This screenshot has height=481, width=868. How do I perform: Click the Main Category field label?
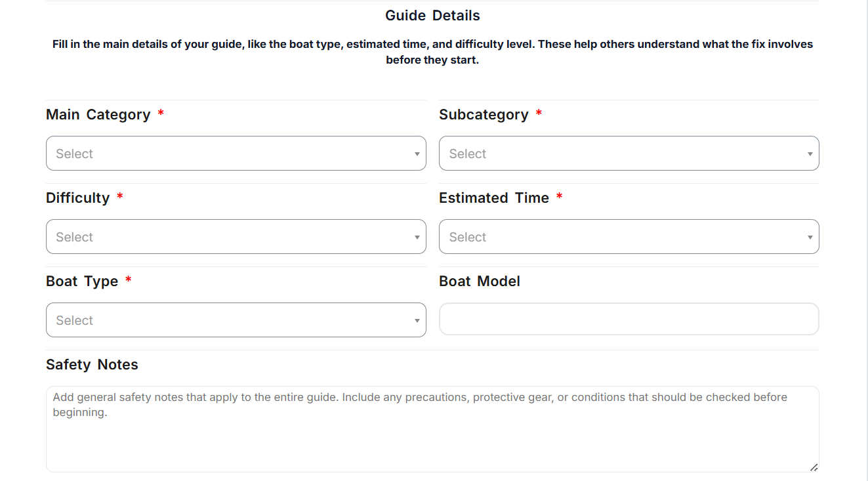click(x=98, y=115)
